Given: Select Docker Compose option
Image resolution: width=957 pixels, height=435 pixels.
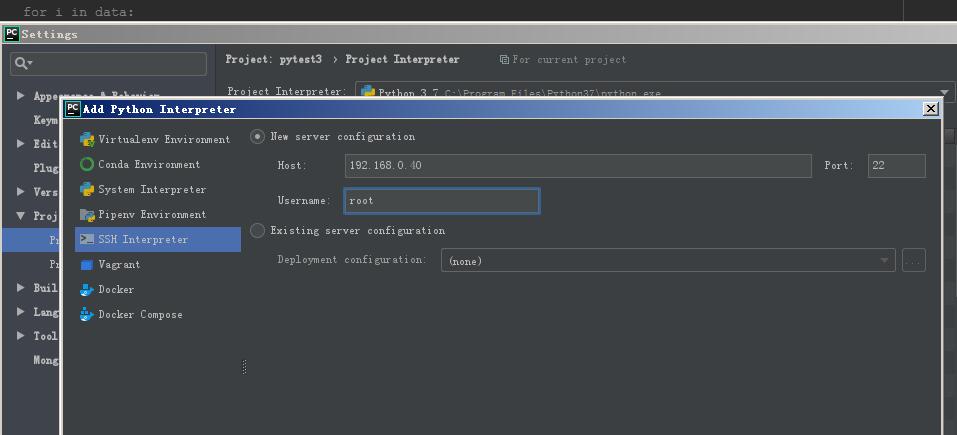Looking at the screenshot, I should click(x=157, y=314).
